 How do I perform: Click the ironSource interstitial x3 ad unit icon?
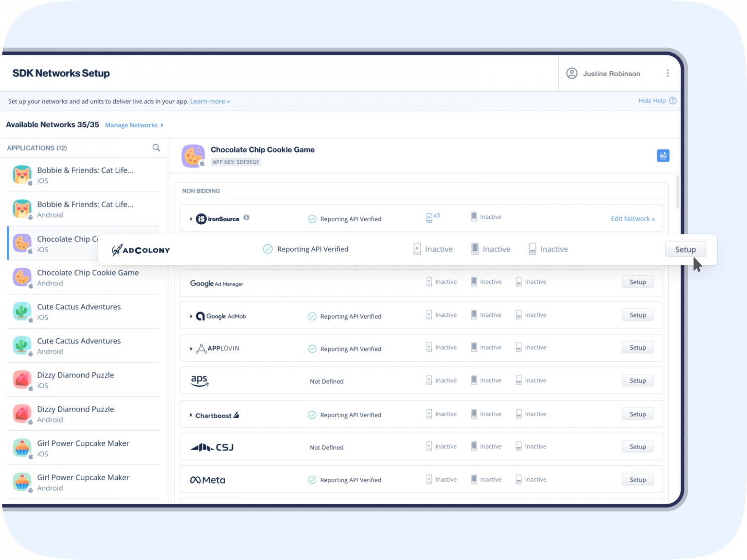429,218
